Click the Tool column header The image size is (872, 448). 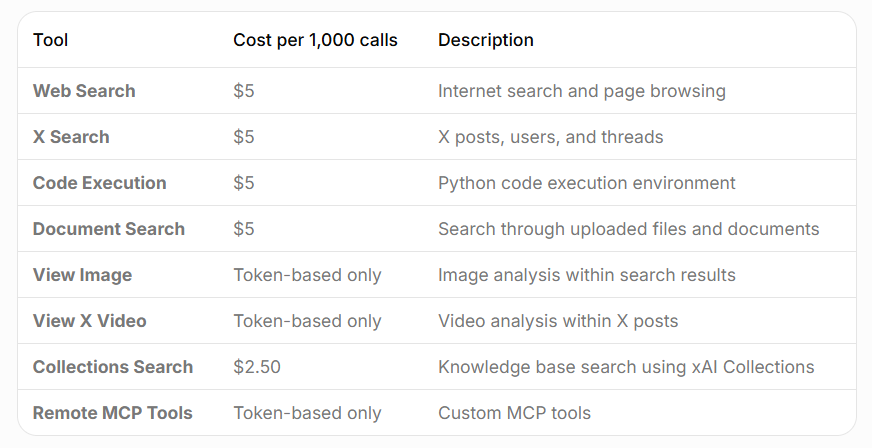[x=51, y=41]
